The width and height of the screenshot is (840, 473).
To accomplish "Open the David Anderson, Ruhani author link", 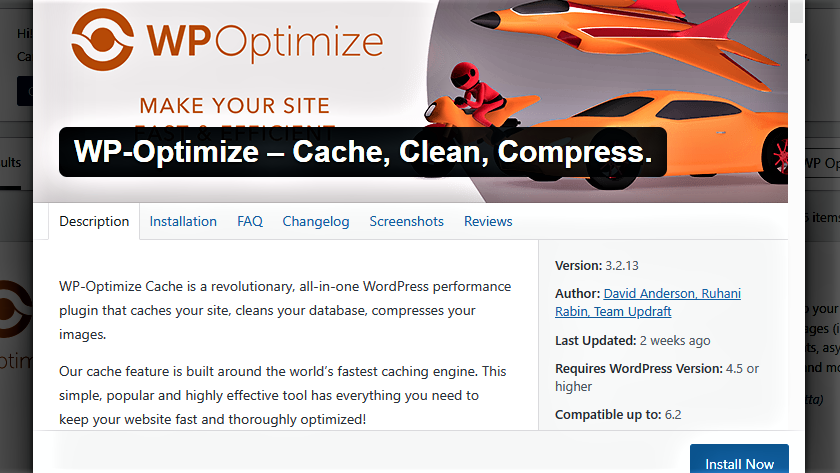I will pyautogui.click(x=672, y=294).
